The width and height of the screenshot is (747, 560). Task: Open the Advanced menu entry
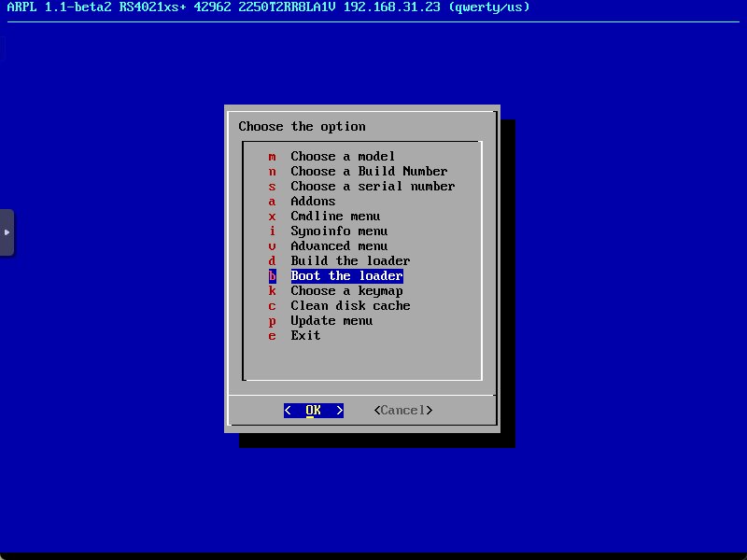pos(339,246)
